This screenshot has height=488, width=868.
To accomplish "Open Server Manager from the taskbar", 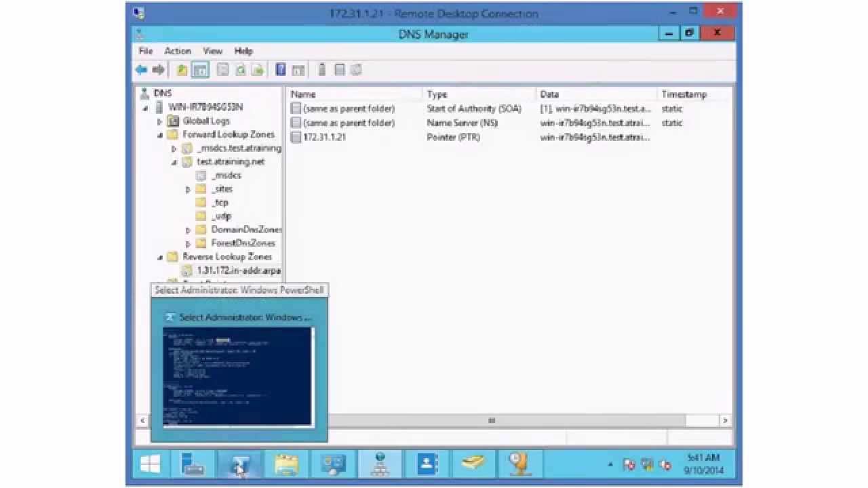I will 193,464.
